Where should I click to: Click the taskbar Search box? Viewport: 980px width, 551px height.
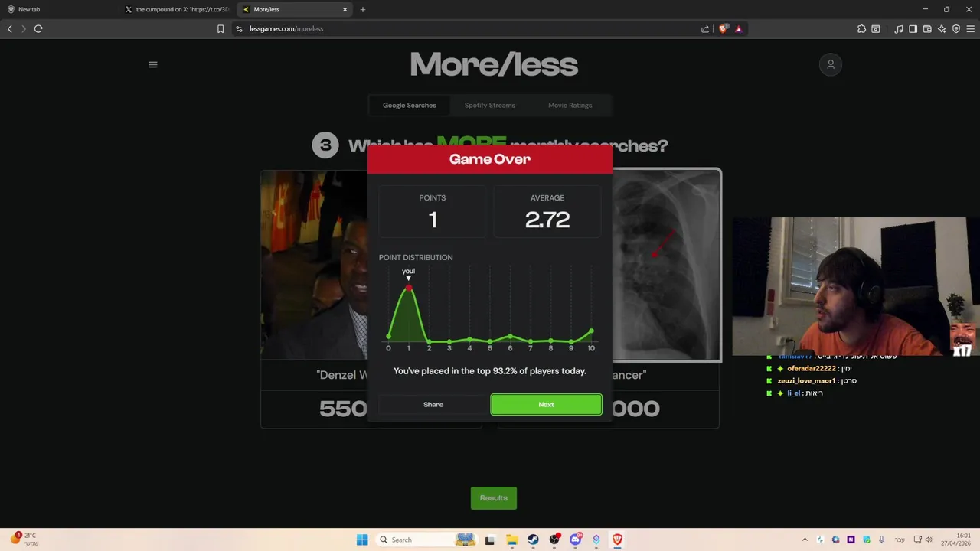(425, 540)
